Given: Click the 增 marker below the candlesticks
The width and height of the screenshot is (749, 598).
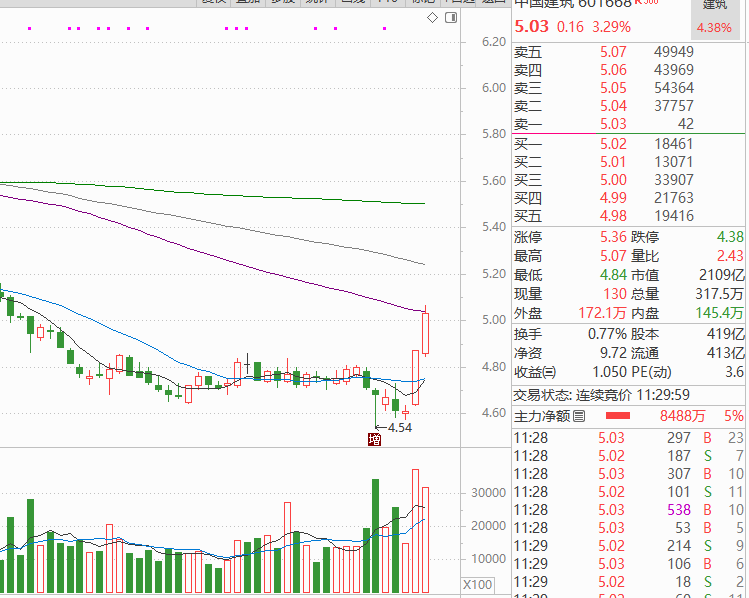Looking at the screenshot, I should pyautogui.click(x=375, y=438).
